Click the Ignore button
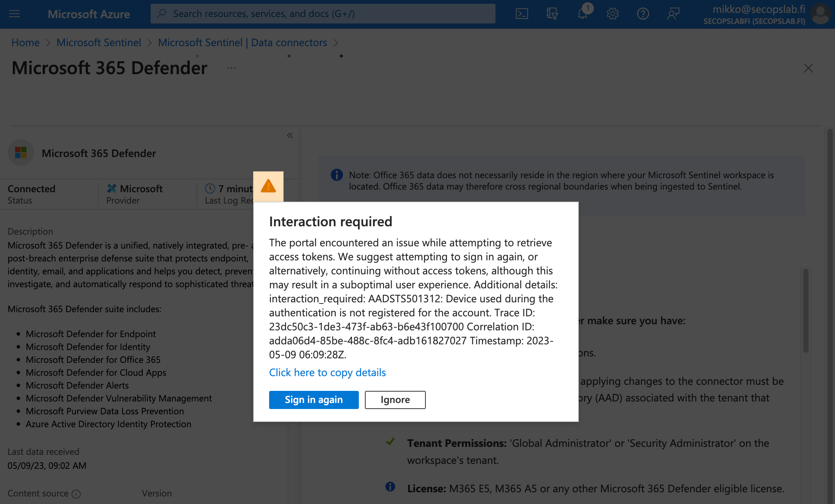 (x=395, y=400)
